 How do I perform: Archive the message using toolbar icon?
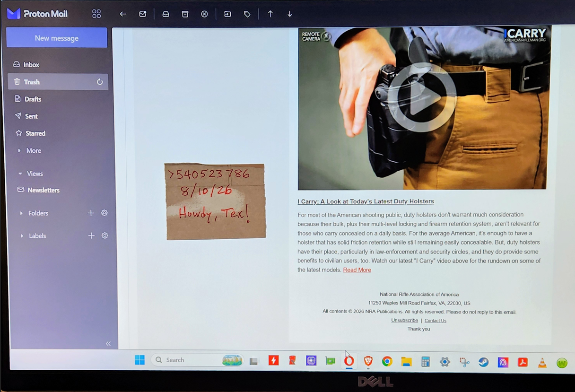click(185, 14)
